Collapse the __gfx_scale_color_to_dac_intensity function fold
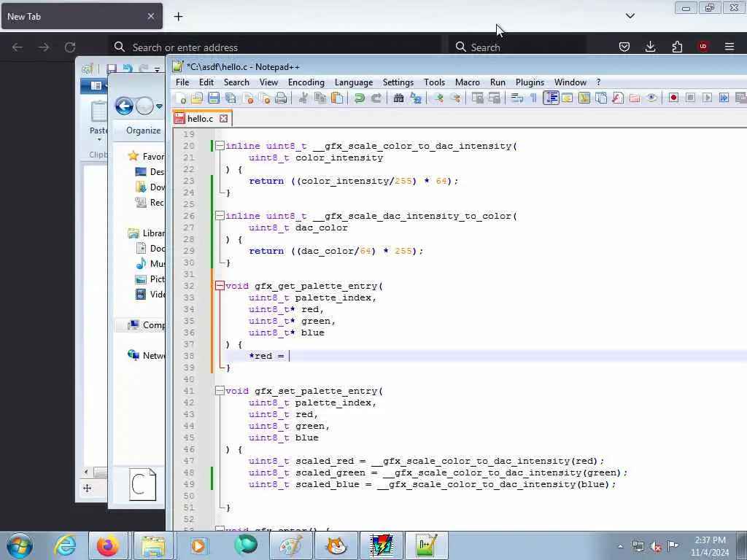This screenshot has height=560, width=747. (x=220, y=146)
